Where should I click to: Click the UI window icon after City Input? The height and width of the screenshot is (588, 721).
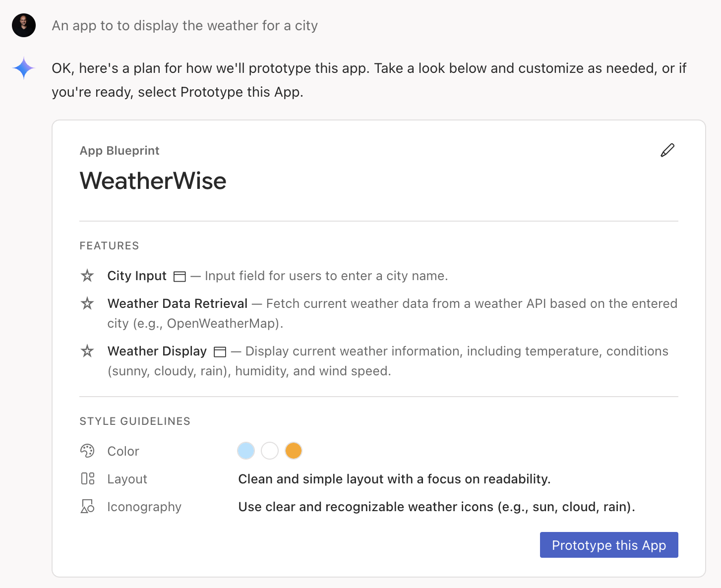(180, 277)
